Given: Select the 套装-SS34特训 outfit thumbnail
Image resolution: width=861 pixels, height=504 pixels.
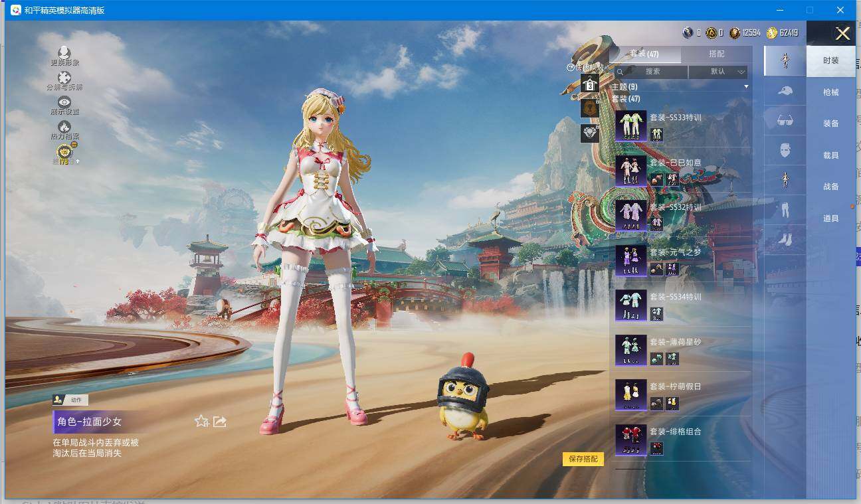Looking at the screenshot, I should (x=630, y=305).
